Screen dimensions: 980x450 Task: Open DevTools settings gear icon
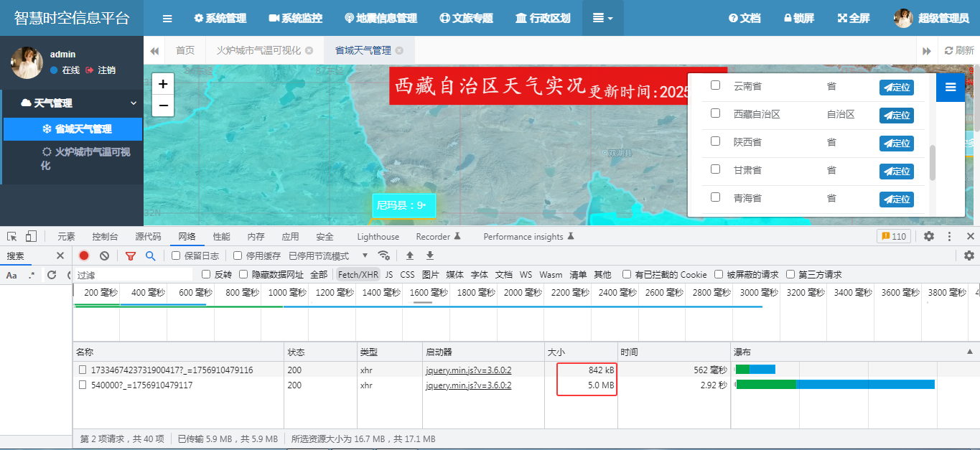point(929,236)
